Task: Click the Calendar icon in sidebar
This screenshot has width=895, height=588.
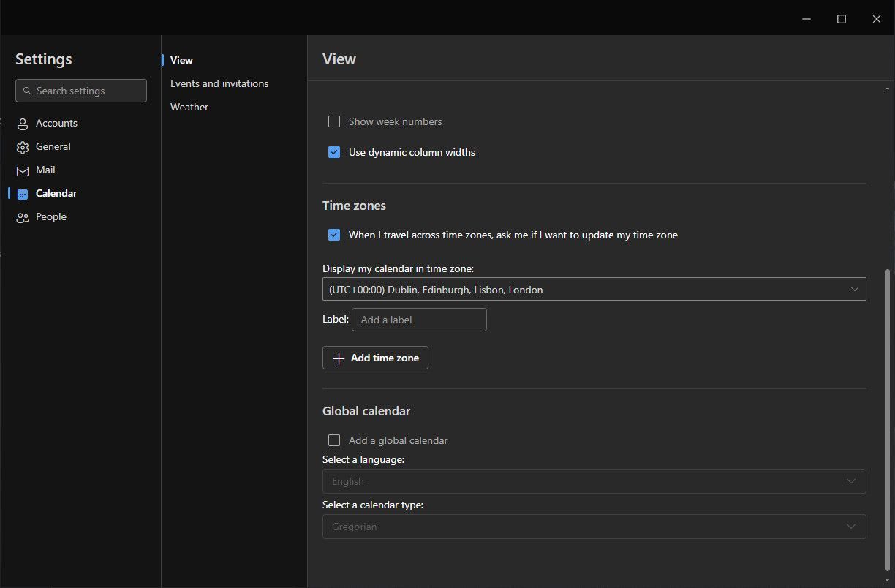Action: click(x=23, y=194)
